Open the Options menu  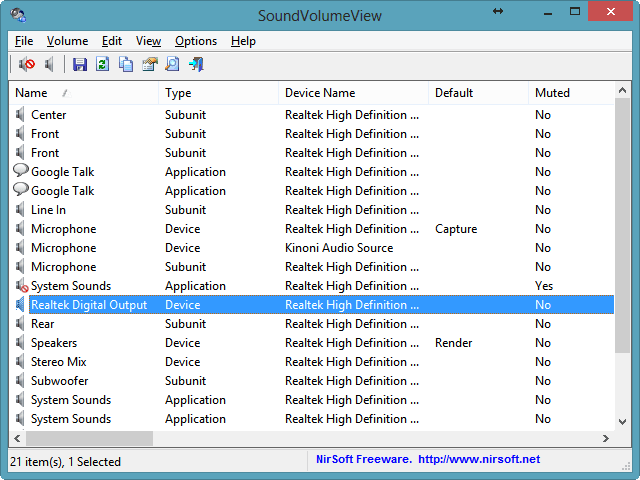point(196,41)
